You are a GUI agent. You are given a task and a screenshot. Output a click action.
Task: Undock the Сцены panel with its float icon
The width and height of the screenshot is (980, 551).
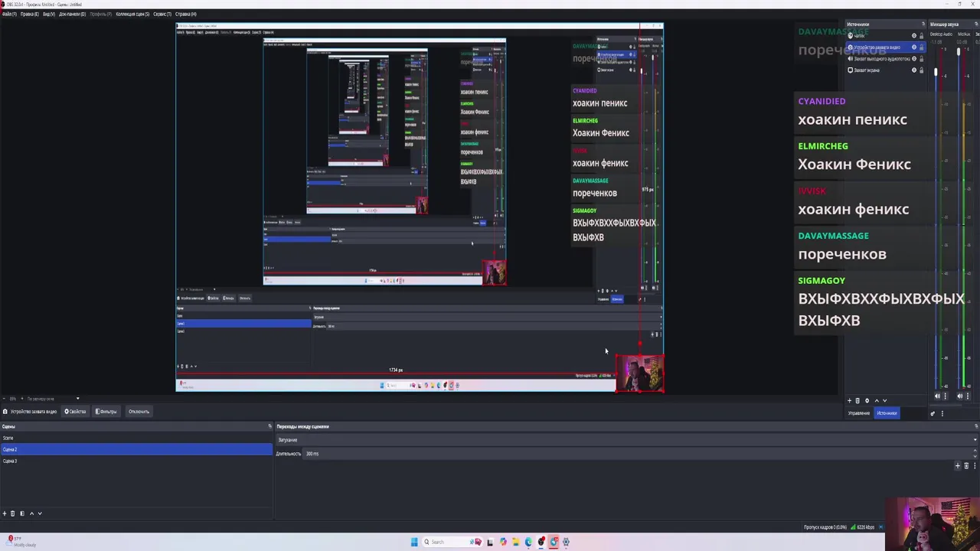269,426
